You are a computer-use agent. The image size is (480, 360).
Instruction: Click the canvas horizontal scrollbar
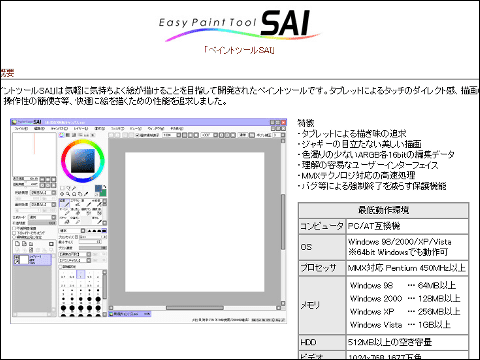tap(195, 308)
